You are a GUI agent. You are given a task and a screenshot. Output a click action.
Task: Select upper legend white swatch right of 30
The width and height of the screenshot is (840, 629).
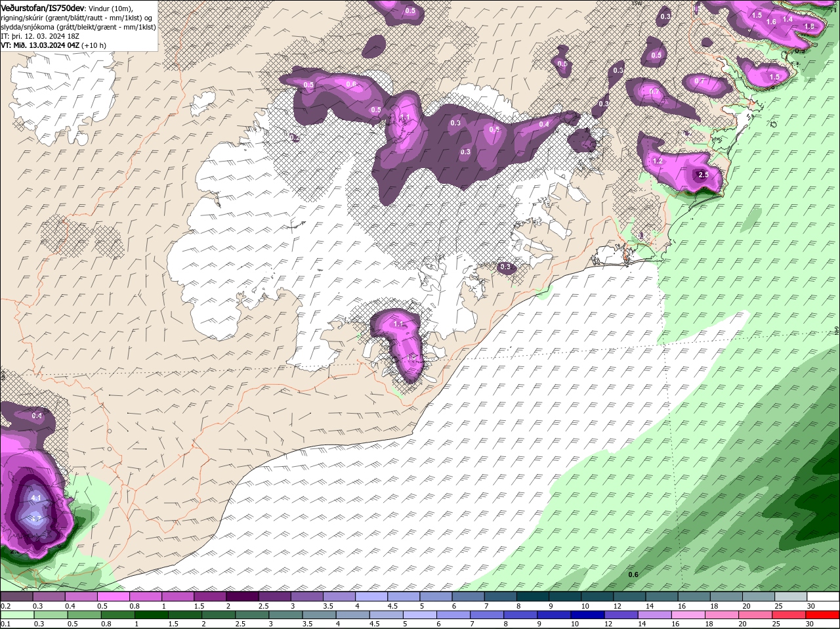pyautogui.click(x=824, y=596)
